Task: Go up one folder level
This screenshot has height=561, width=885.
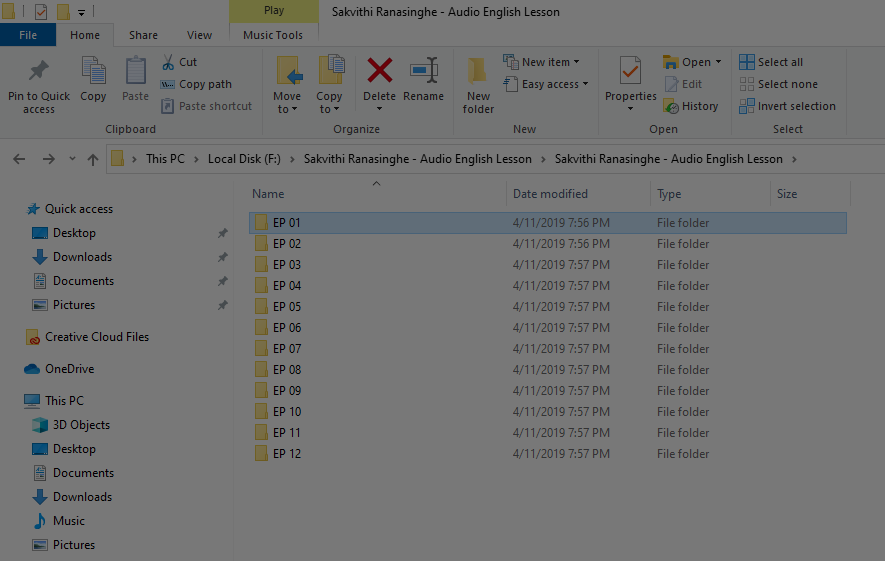Action: click(x=93, y=159)
